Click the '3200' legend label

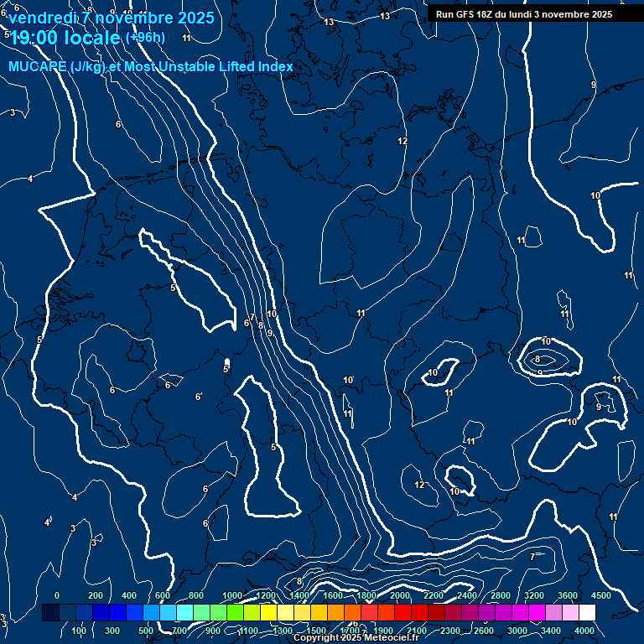534,595
